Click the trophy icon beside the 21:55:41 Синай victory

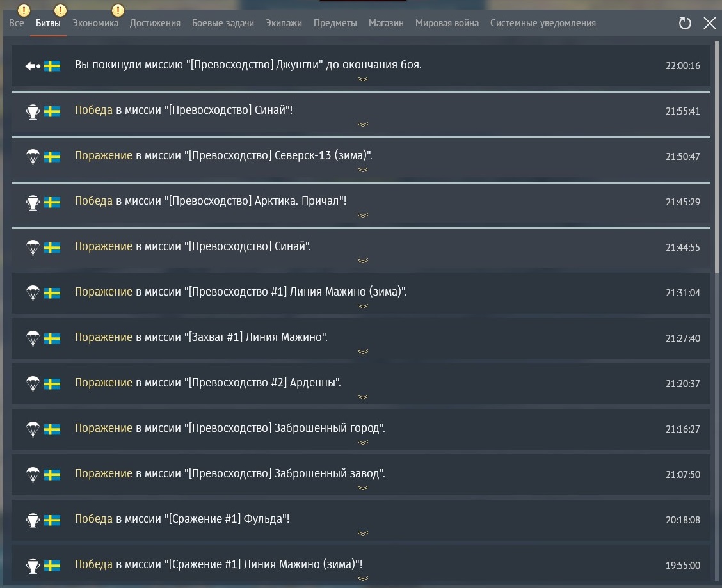click(x=32, y=111)
